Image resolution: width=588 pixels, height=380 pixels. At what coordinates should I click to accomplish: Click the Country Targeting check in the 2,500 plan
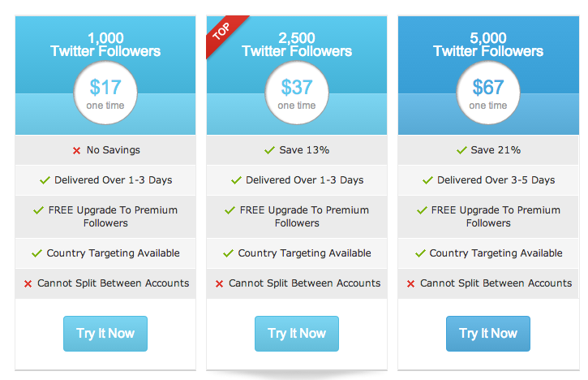pyautogui.click(x=228, y=253)
